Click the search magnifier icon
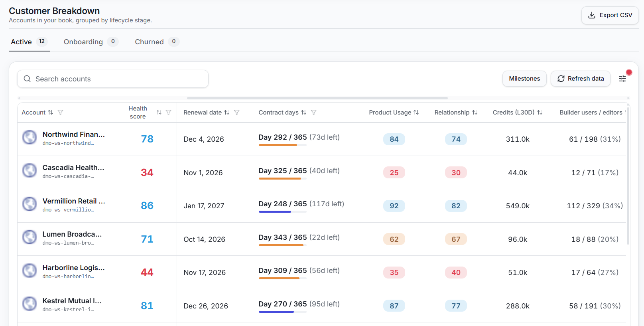Screen dimensions: 644x326 pyautogui.click(x=27, y=79)
